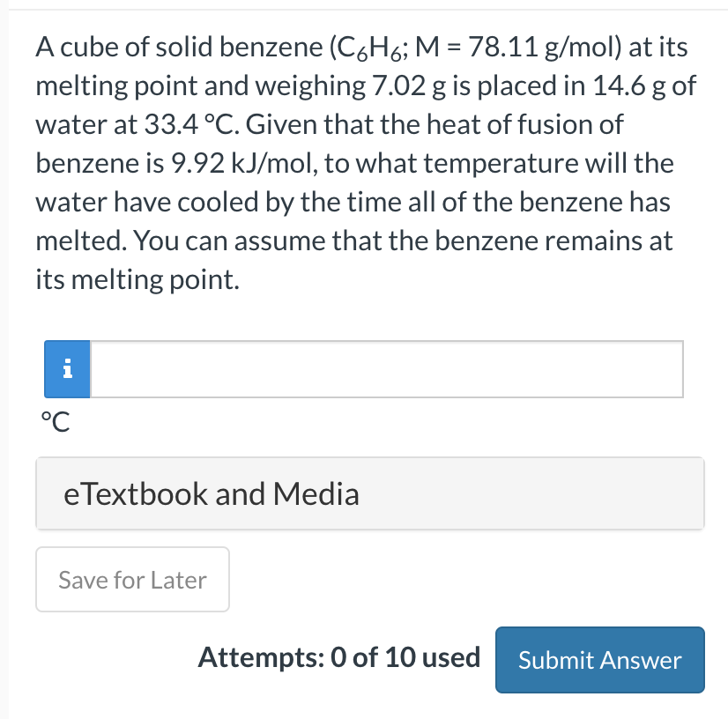
Task: Click the info badge attached to the answer field
Action: coord(67,369)
